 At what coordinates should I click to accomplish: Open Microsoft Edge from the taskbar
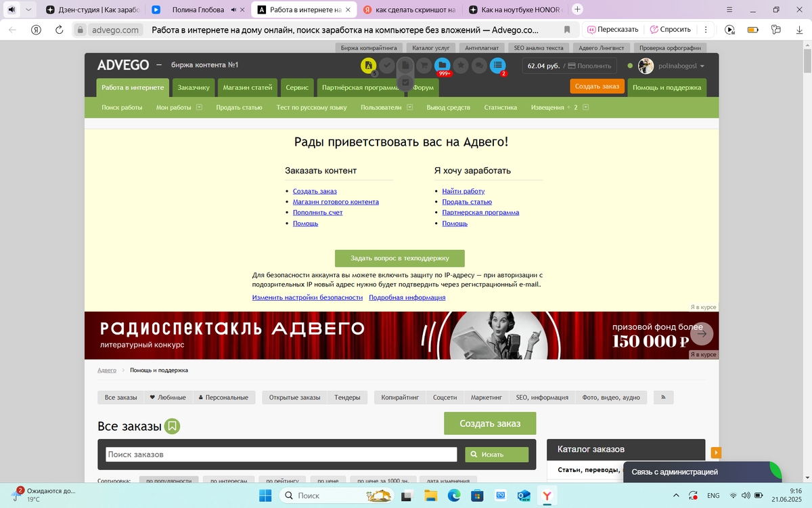point(453,495)
